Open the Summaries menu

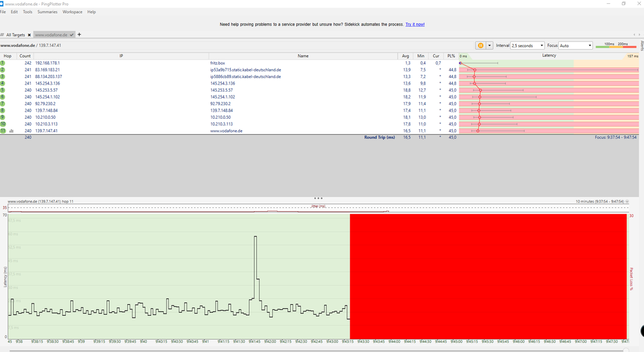pyautogui.click(x=47, y=12)
